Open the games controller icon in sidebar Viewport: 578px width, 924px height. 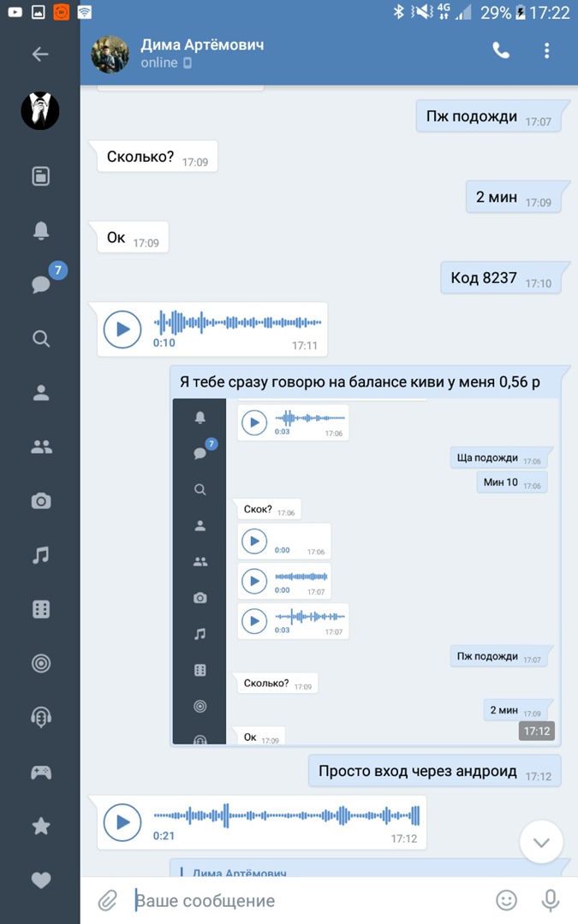(x=40, y=773)
